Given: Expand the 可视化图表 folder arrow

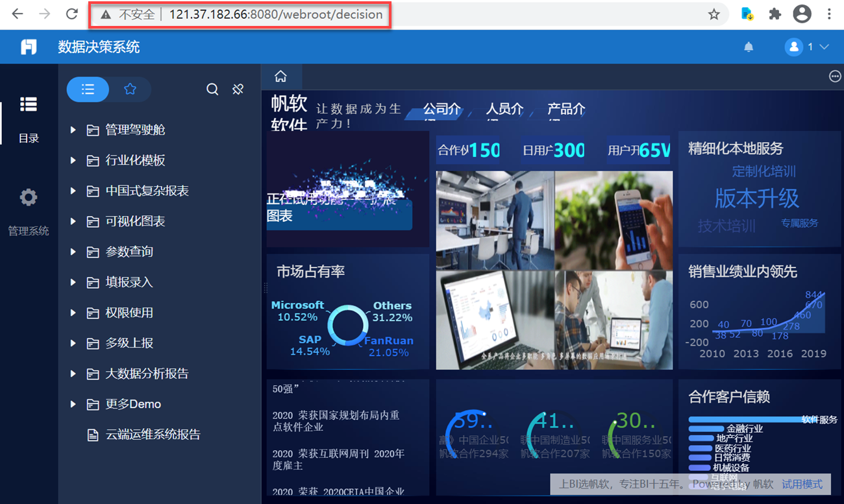Looking at the screenshot, I should (73, 222).
